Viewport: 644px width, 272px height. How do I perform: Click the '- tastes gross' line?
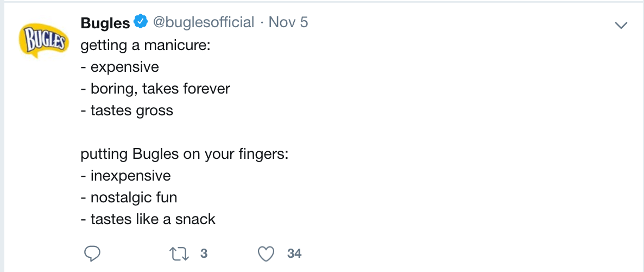(127, 110)
